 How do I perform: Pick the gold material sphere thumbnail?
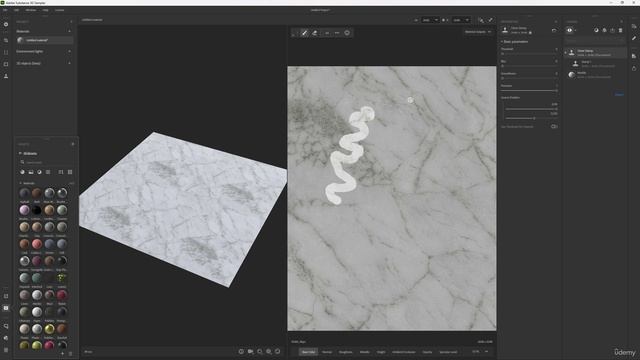[49, 329]
